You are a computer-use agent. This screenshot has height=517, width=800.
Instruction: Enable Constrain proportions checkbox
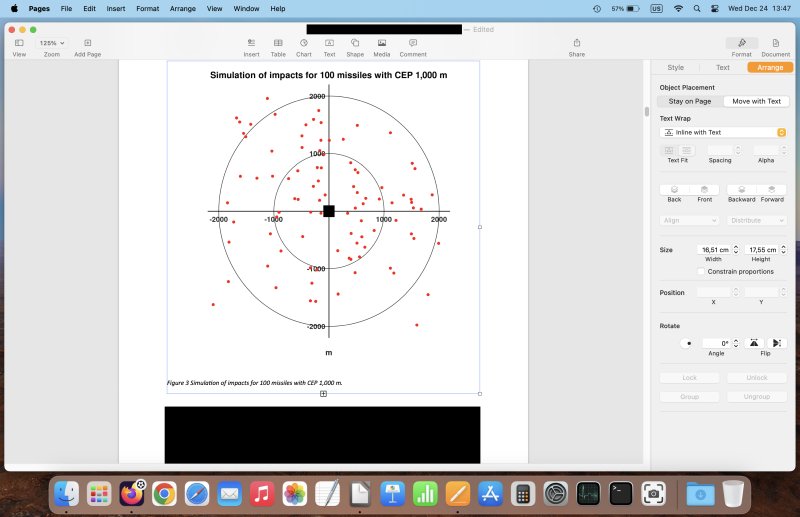[701, 271]
